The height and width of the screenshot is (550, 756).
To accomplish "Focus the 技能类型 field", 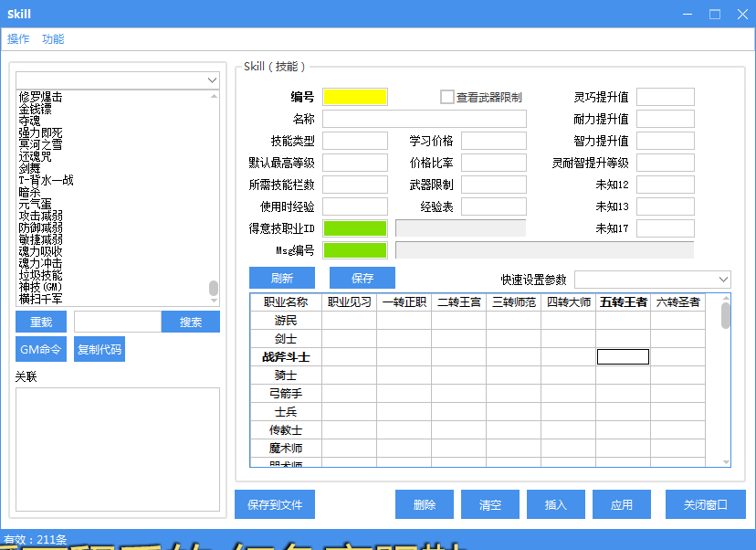I will [355, 141].
